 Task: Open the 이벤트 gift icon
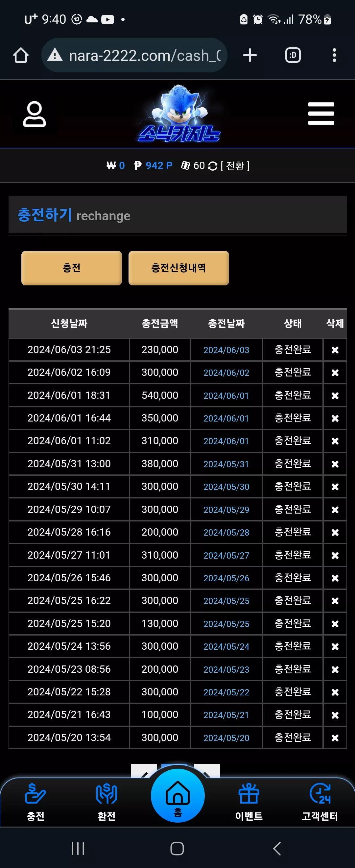pyautogui.click(x=248, y=802)
